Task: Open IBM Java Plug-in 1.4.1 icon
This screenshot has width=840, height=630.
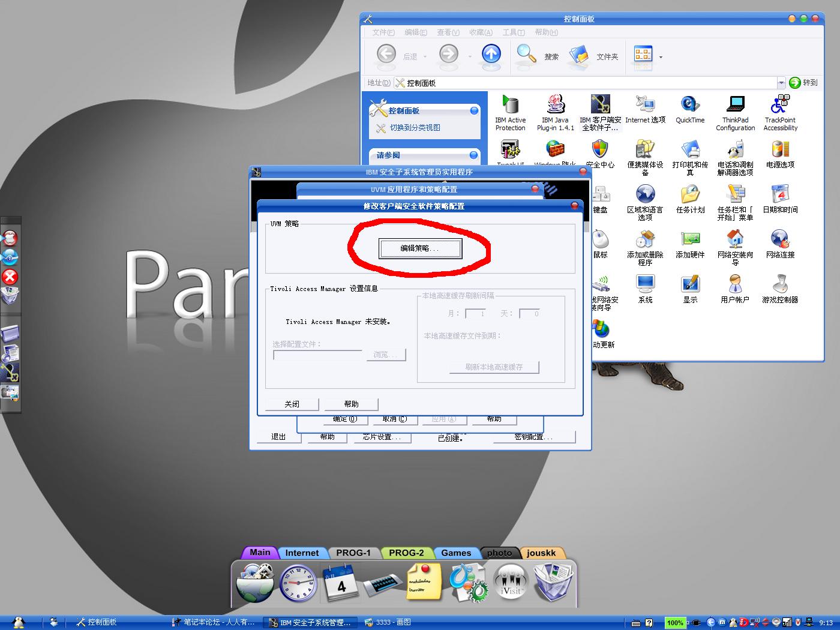Action: (555, 113)
